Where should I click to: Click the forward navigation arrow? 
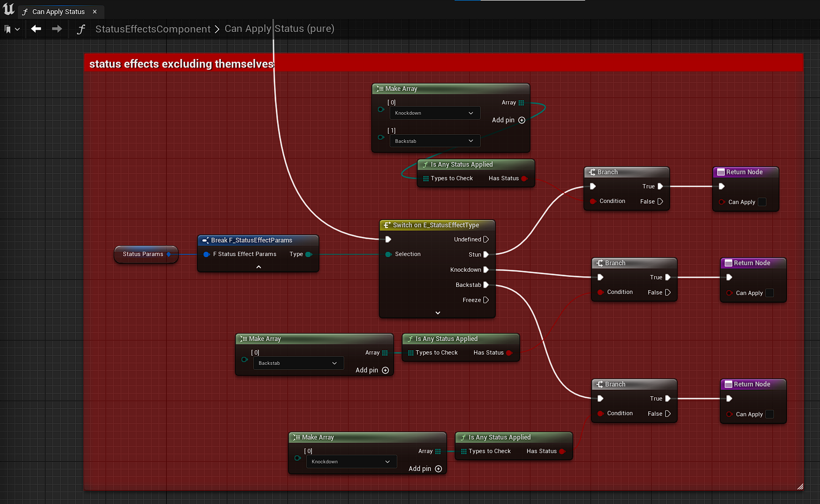coord(57,29)
